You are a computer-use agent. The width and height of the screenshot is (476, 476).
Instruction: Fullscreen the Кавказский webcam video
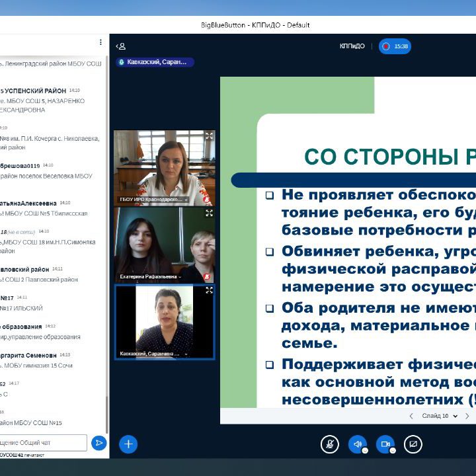209,290
